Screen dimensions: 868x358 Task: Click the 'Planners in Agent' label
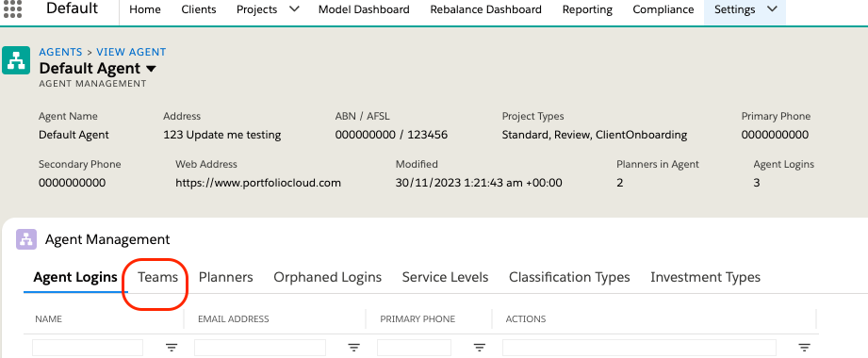658,164
